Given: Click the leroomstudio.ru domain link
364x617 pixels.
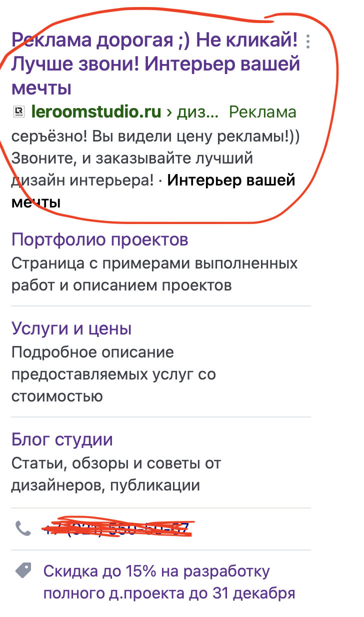Looking at the screenshot, I should click(96, 111).
